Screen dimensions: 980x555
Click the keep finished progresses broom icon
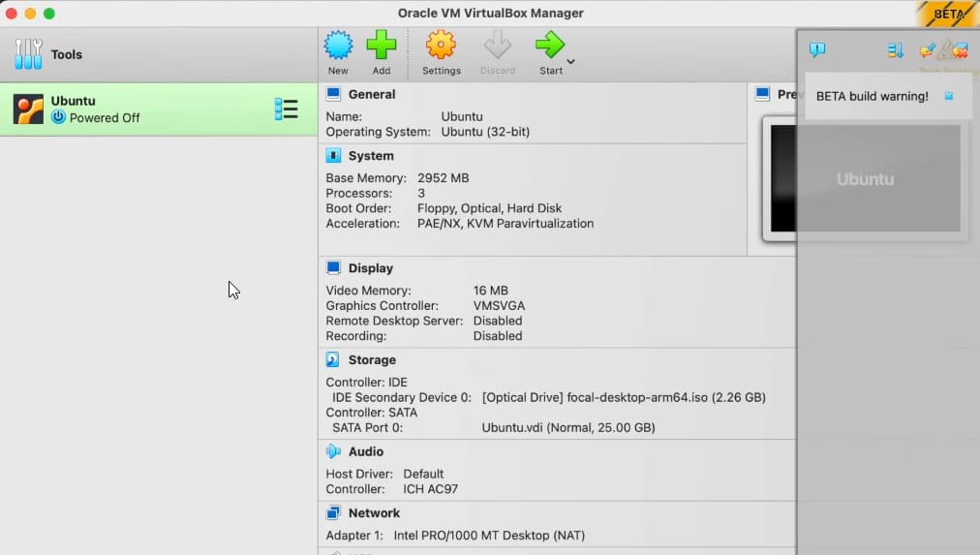point(928,50)
